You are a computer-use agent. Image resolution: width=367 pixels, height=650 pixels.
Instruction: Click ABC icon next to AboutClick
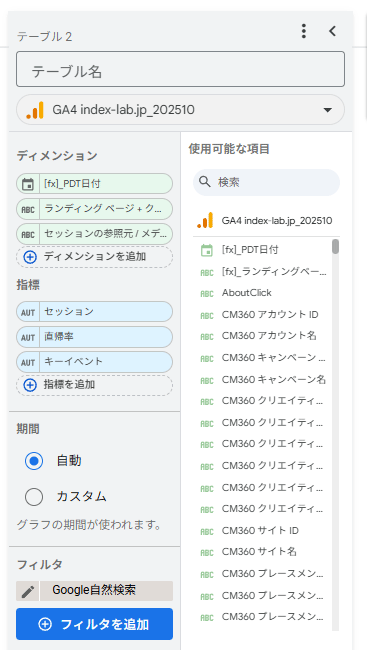[207, 294]
